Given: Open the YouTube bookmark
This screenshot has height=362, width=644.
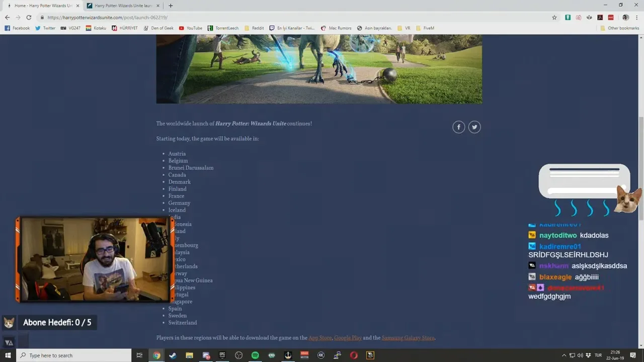Looking at the screenshot, I should click(191, 28).
